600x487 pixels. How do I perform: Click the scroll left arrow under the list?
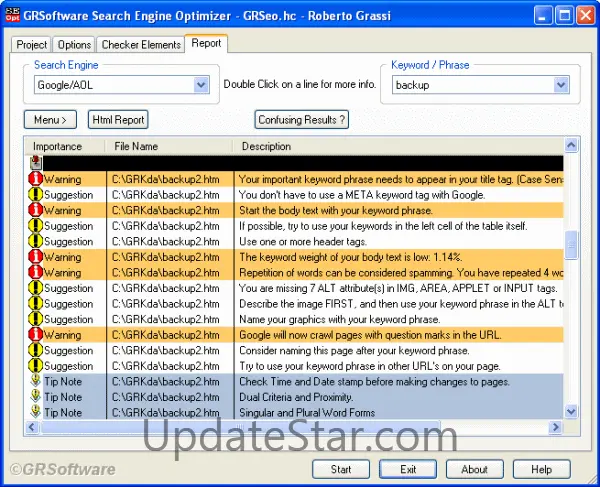pos(32,427)
